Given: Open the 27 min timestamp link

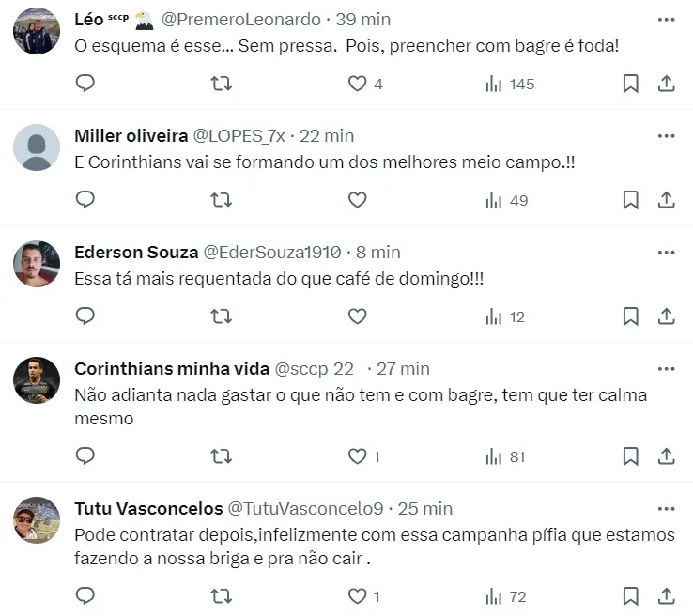Looking at the screenshot, I should 403,369.
